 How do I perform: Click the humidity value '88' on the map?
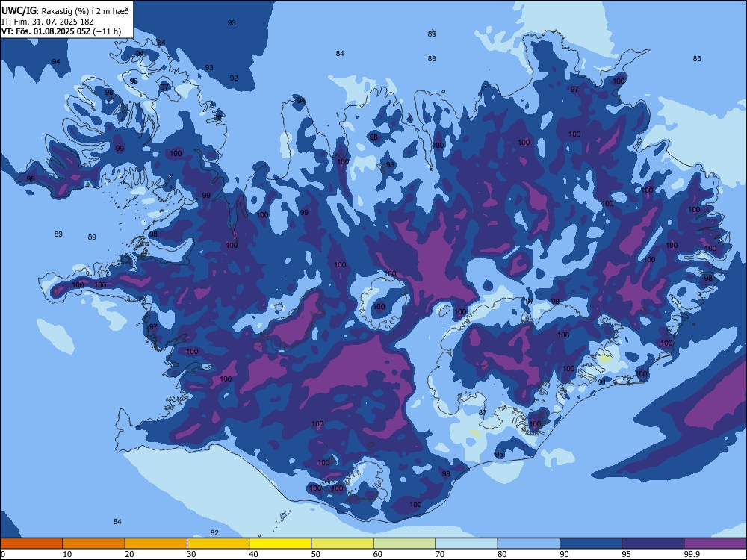[432, 58]
